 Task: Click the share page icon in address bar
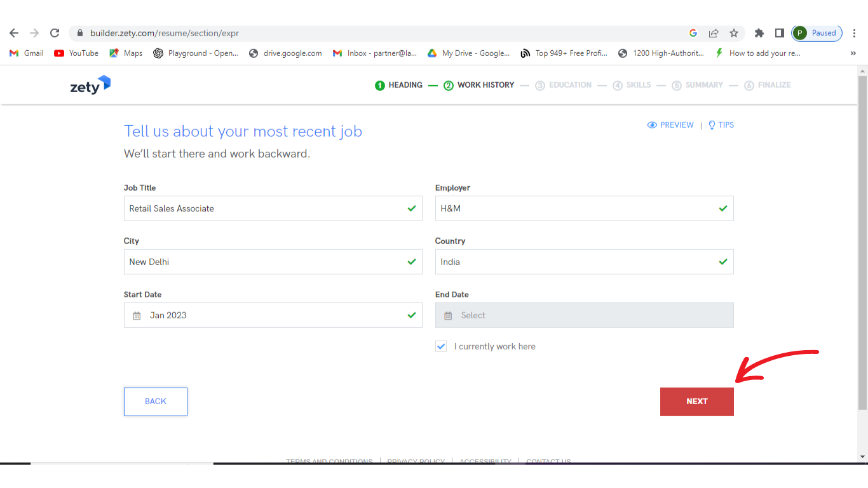(714, 33)
